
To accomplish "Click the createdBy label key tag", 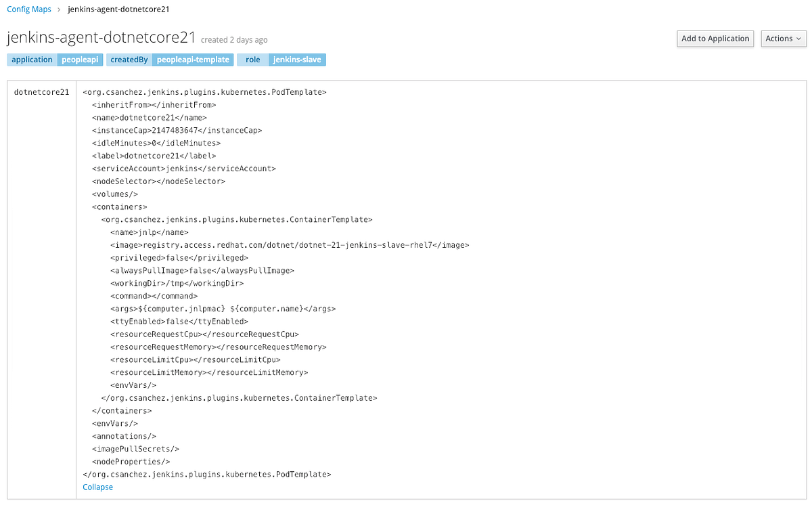I will click(x=129, y=60).
